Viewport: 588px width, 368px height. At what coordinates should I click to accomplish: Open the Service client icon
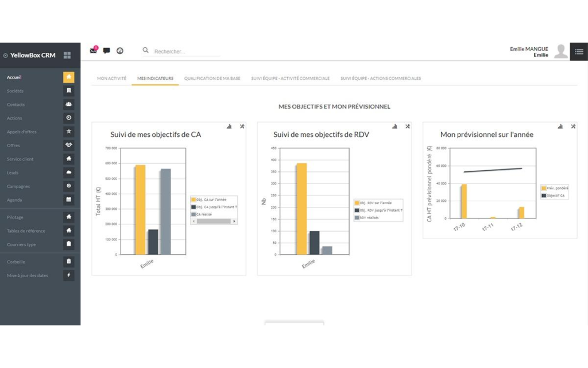69,159
